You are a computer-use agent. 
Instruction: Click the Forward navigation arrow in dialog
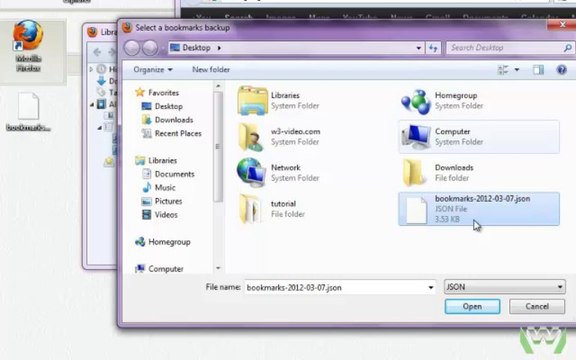click(150, 48)
